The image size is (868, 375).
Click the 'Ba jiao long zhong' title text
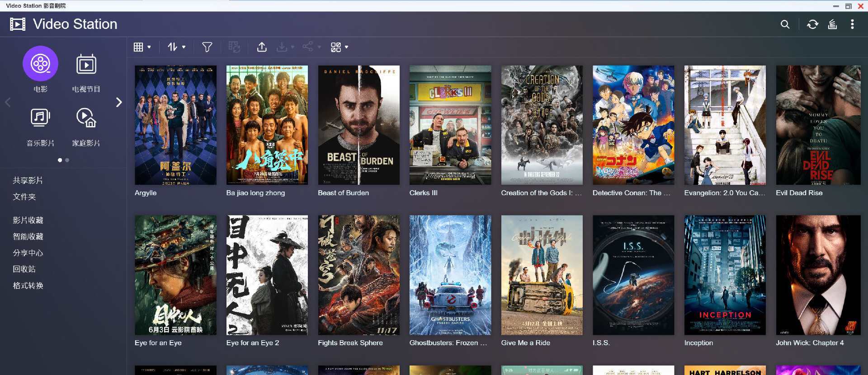pyautogui.click(x=256, y=193)
